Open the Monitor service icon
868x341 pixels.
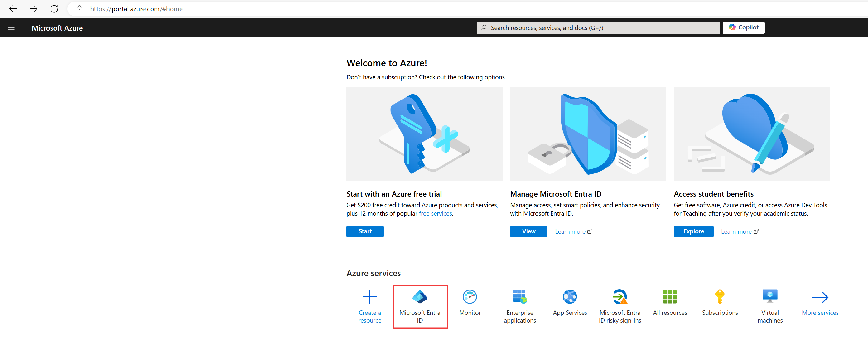469,297
